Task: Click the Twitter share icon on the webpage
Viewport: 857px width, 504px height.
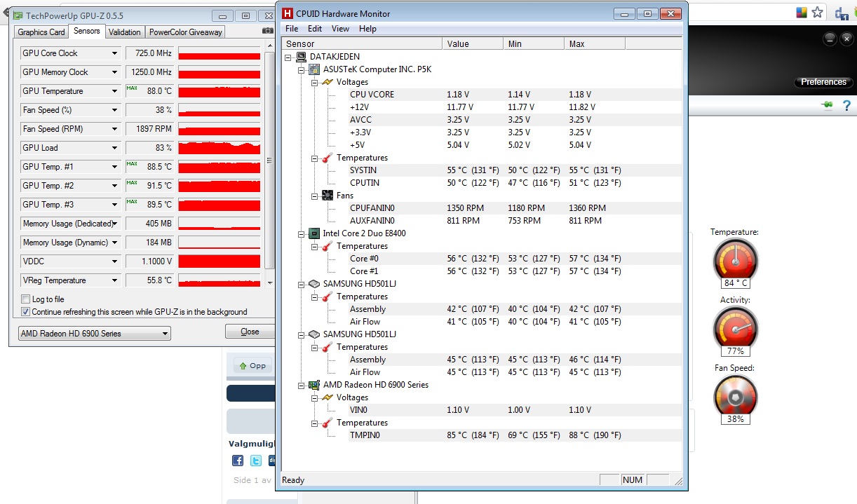Action: (x=256, y=461)
